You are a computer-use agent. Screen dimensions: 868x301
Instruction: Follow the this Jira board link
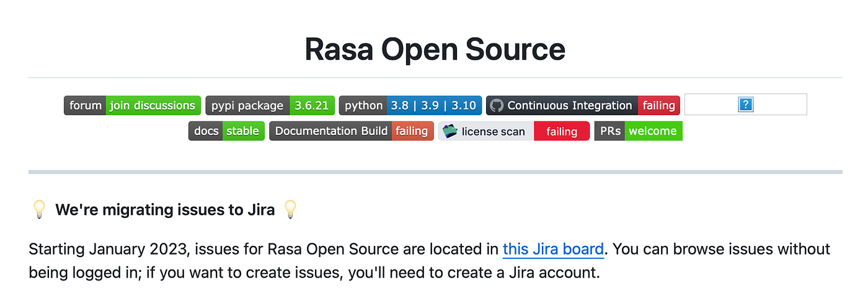point(553,249)
